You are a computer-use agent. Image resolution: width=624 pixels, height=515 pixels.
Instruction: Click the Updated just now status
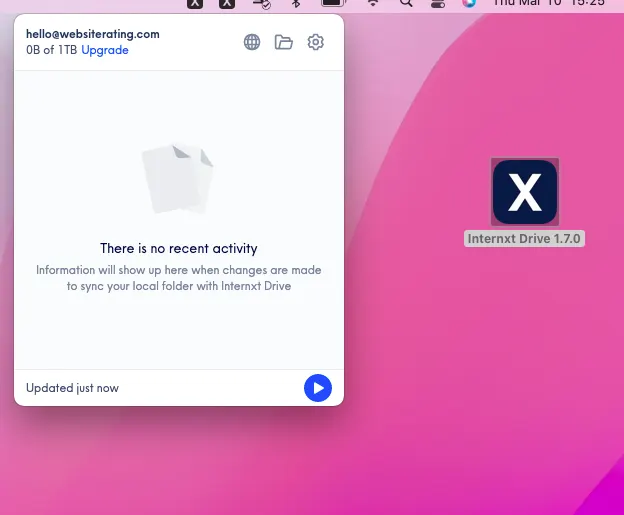72,388
